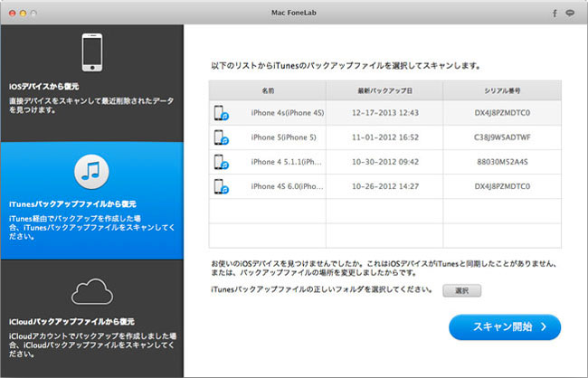The width and height of the screenshot is (588, 378).
Task: Sort by 最新バックアップ日 column header
Action: (384, 90)
